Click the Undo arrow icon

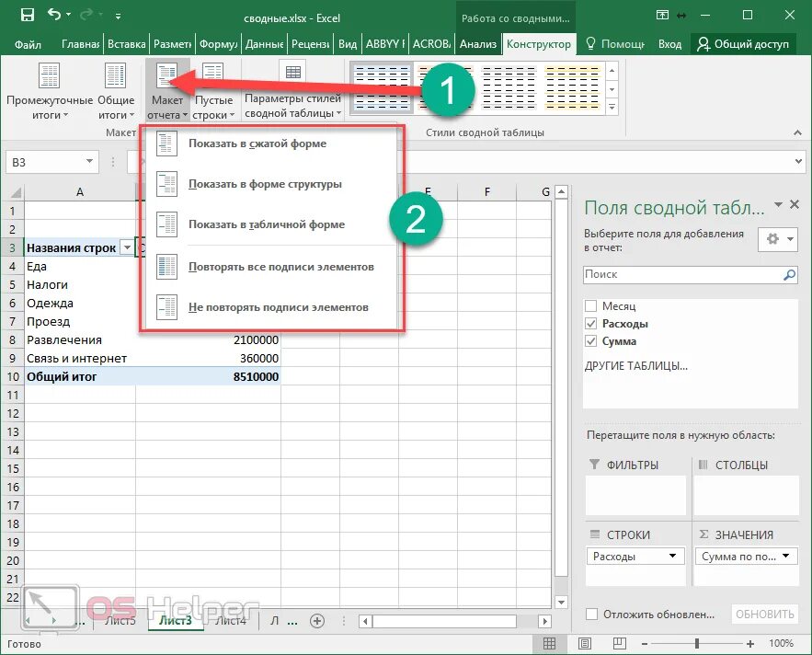pos(54,15)
